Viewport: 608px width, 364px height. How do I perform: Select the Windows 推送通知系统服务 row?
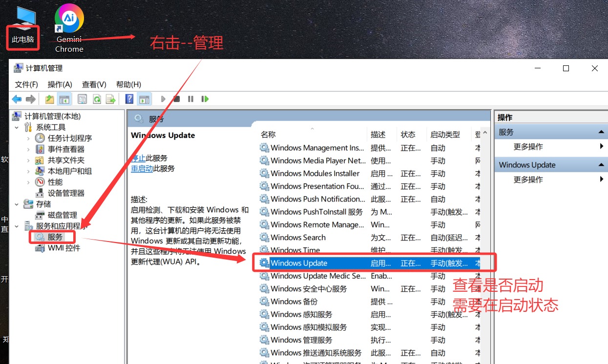(x=369, y=353)
